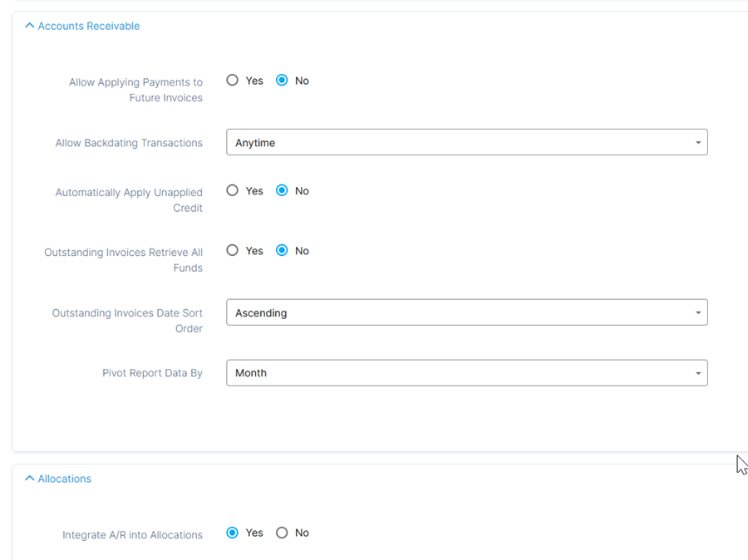Image resolution: width=748 pixels, height=560 pixels.
Task: Click the Pivot Report Data By label
Action: (x=152, y=373)
